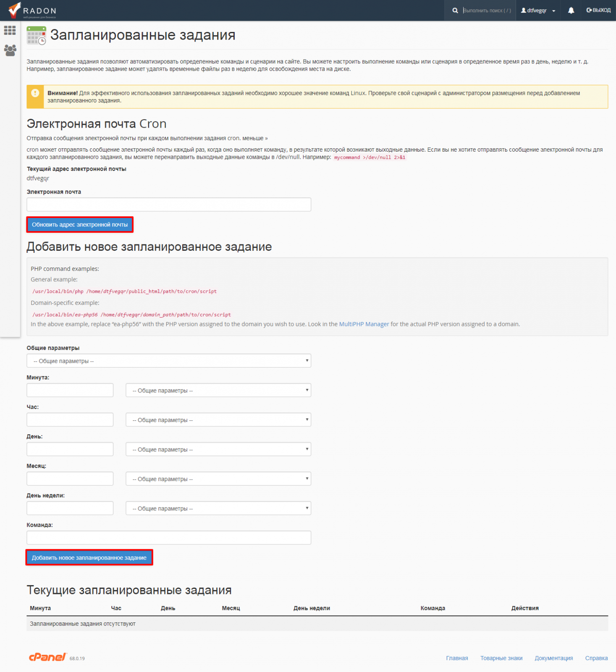Screen dimensions: 616x672
Task: Click the День недели text field
Action: click(70, 508)
